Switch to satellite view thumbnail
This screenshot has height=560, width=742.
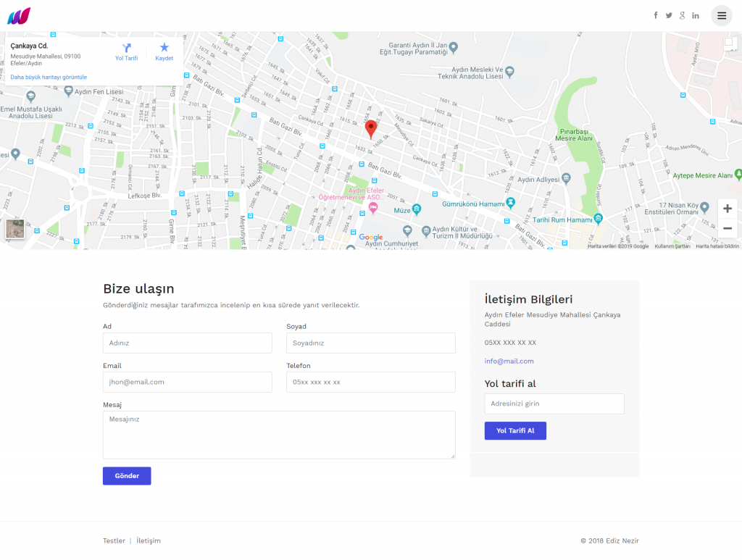15,229
